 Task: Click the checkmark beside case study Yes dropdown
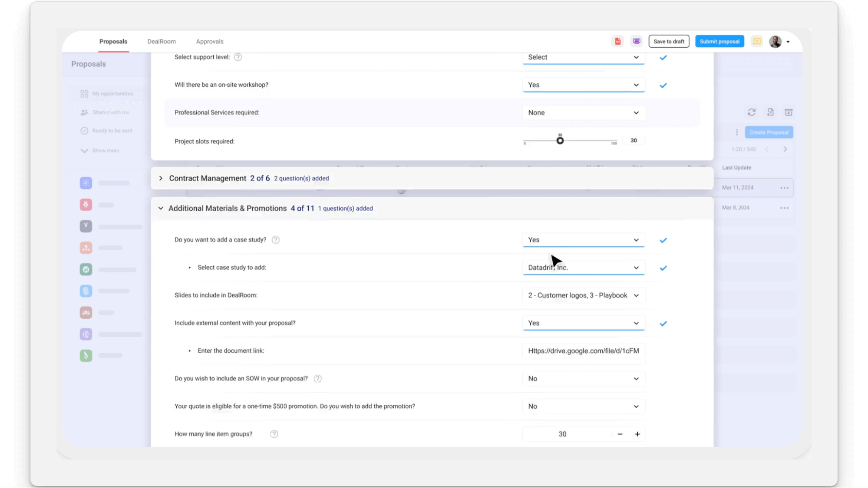pos(663,240)
